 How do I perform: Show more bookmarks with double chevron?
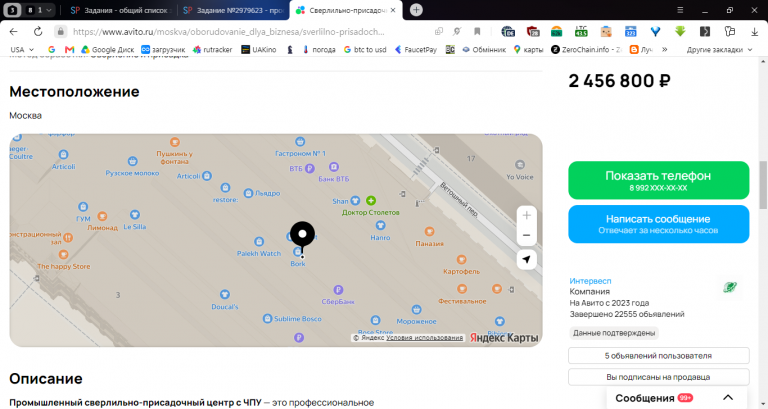[x=665, y=49]
